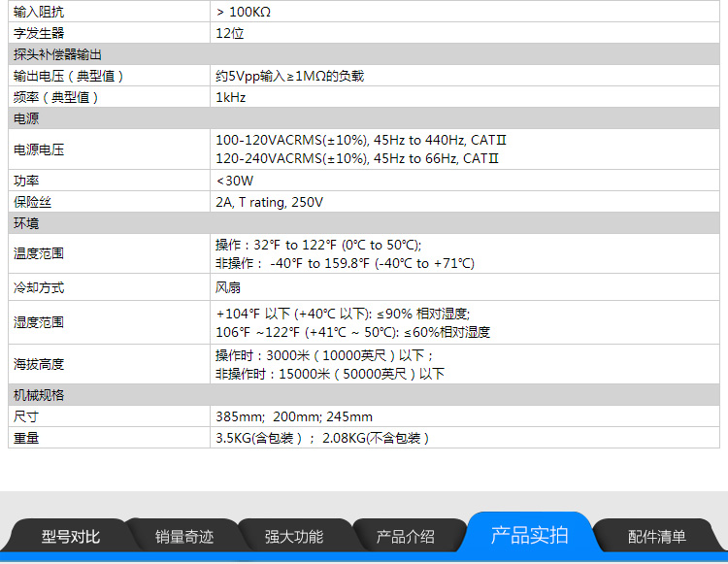Select the 风扇 cooling method value
This screenshot has width=728, height=564.
[x=228, y=288]
